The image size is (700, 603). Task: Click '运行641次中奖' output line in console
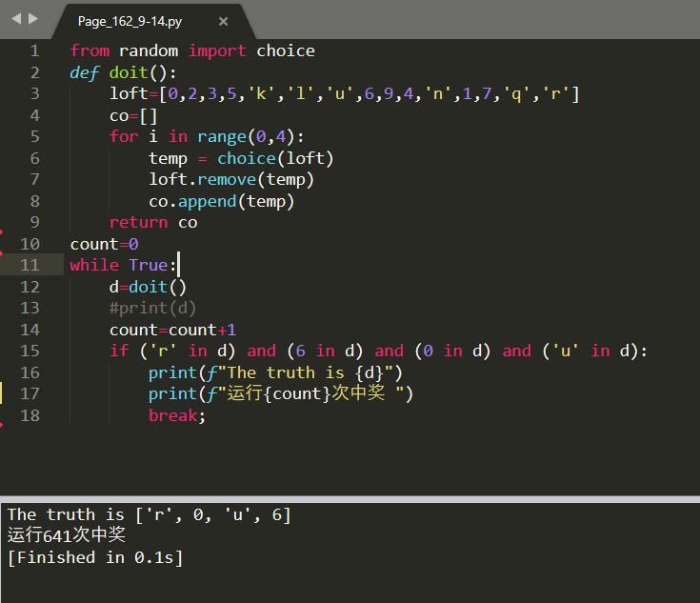[67, 535]
